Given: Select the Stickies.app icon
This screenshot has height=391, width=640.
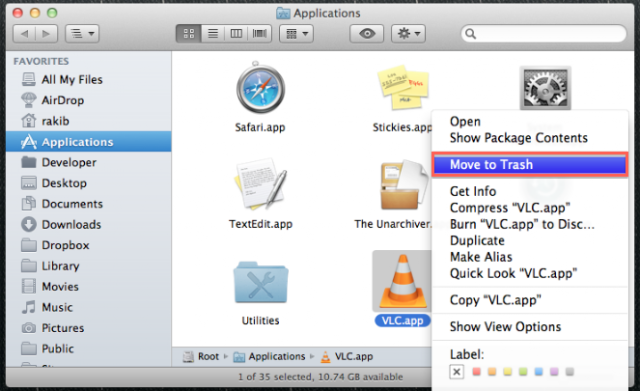Looking at the screenshot, I should 404,87.
